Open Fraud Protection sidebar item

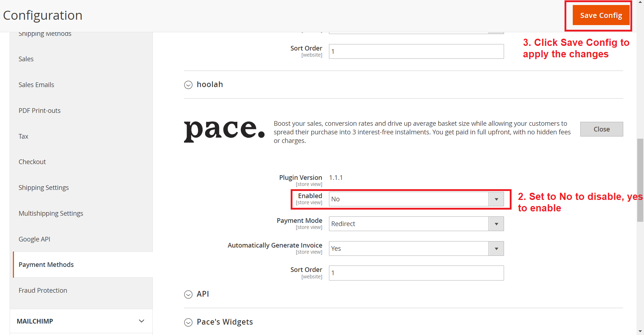click(x=43, y=291)
